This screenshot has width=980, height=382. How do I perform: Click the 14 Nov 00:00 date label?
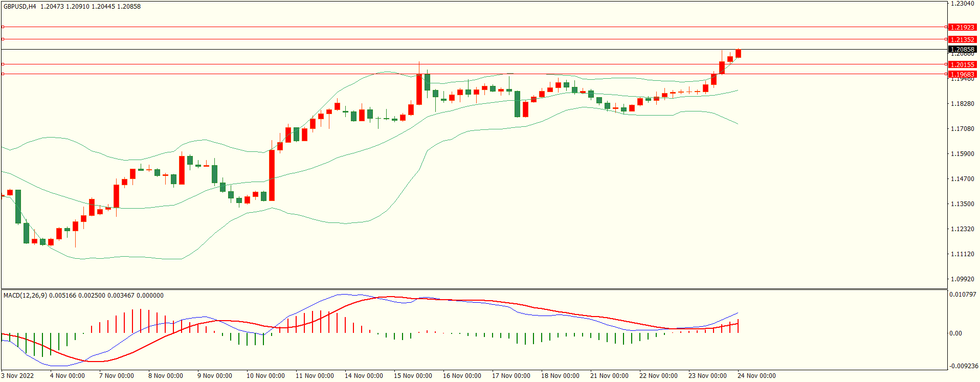tap(364, 376)
